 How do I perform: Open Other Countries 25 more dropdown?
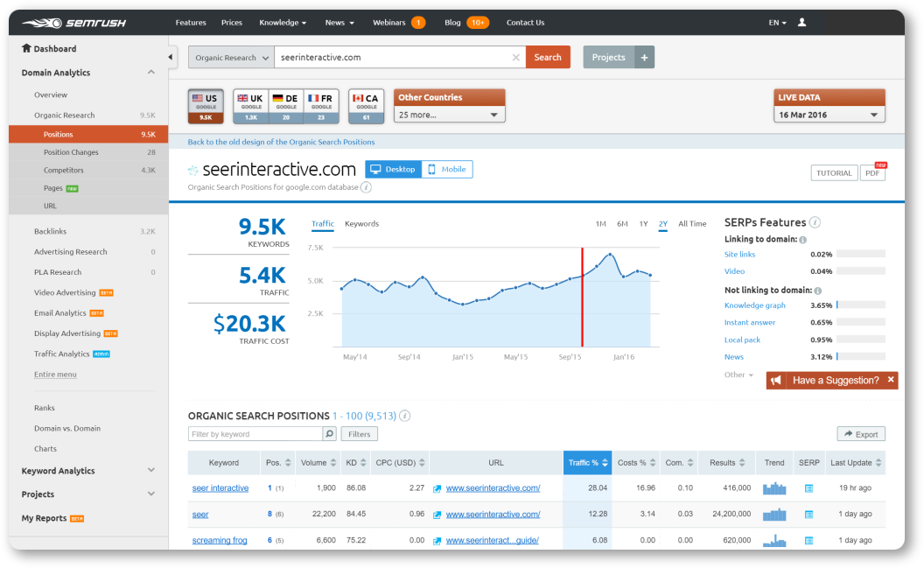[x=449, y=115]
